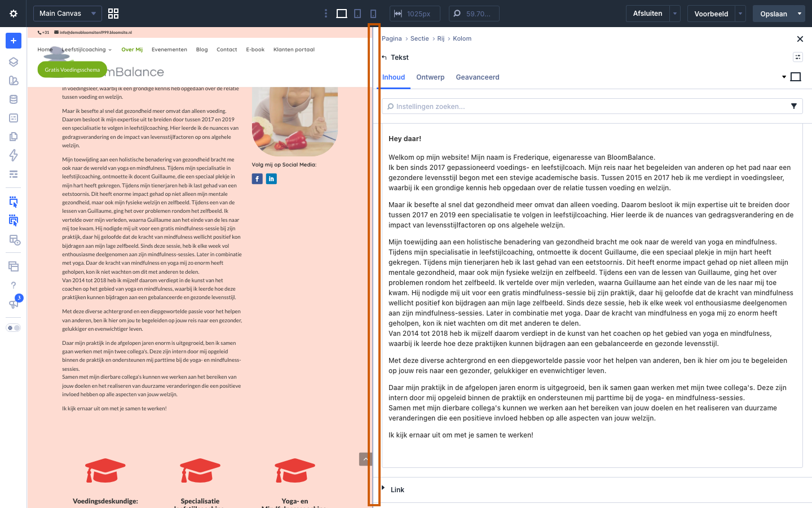Click Pagina in the breadcrumb
812x508 pixels.
pos(392,38)
